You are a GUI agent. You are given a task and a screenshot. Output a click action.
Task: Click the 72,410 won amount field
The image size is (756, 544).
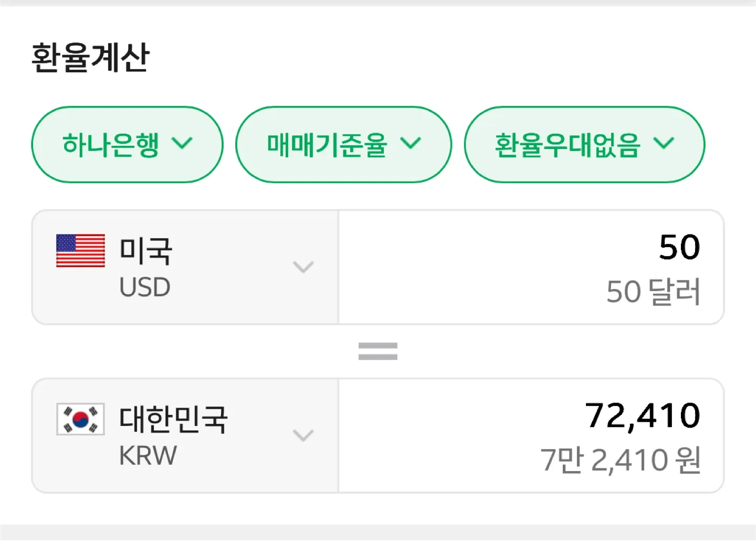click(643, 415)
